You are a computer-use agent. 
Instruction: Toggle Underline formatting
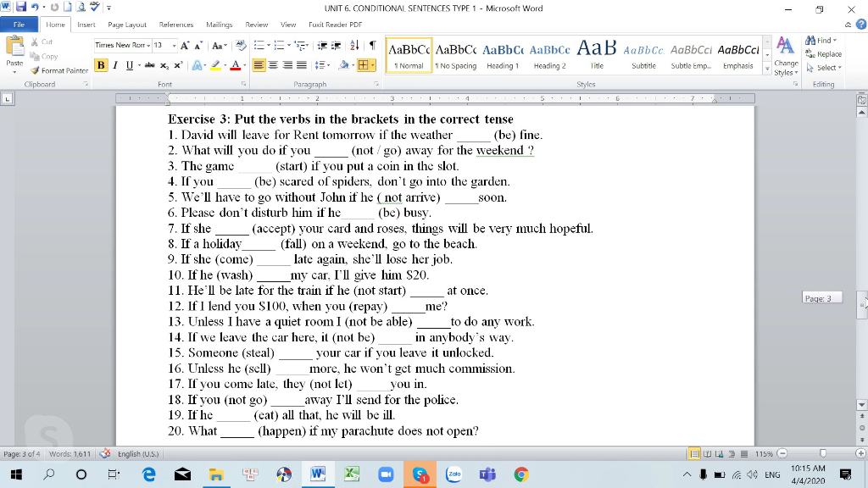pos(130,65)
